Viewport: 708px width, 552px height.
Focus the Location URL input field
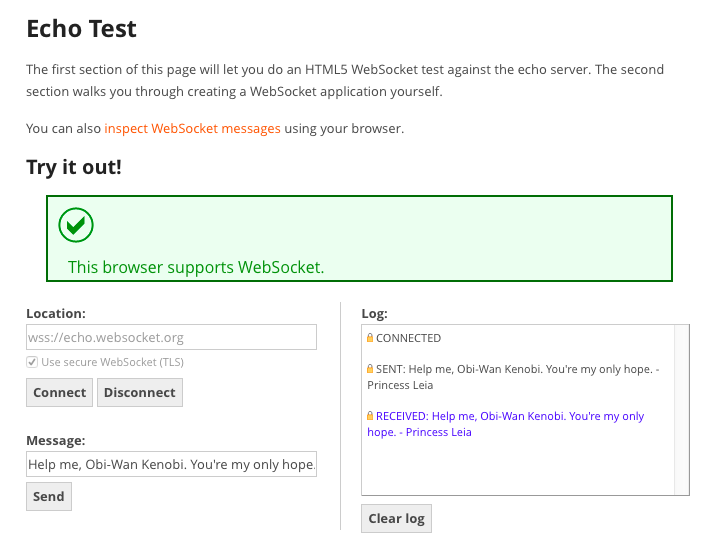[x=171, y=337]
